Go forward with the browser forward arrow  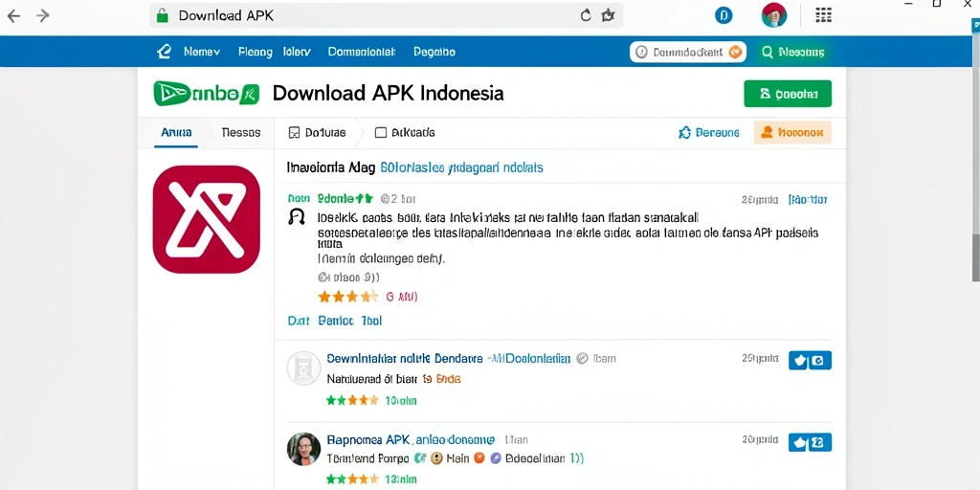click(42, 16)
